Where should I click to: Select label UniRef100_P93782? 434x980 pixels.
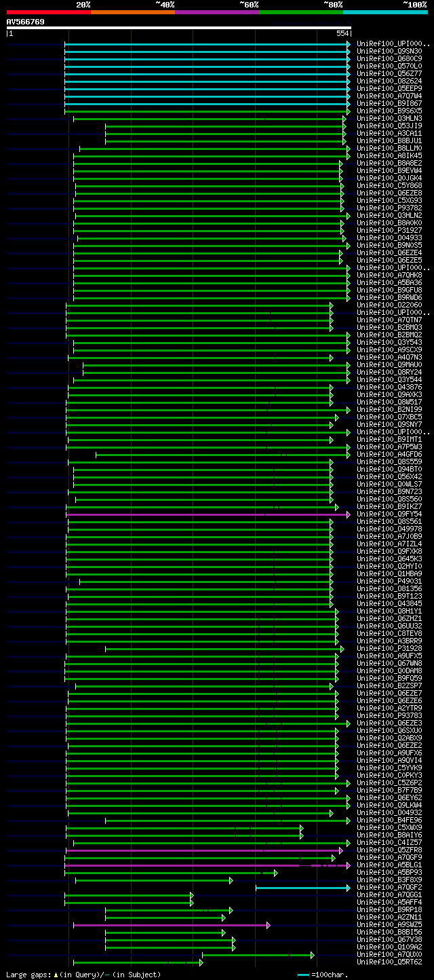(389, 208)
